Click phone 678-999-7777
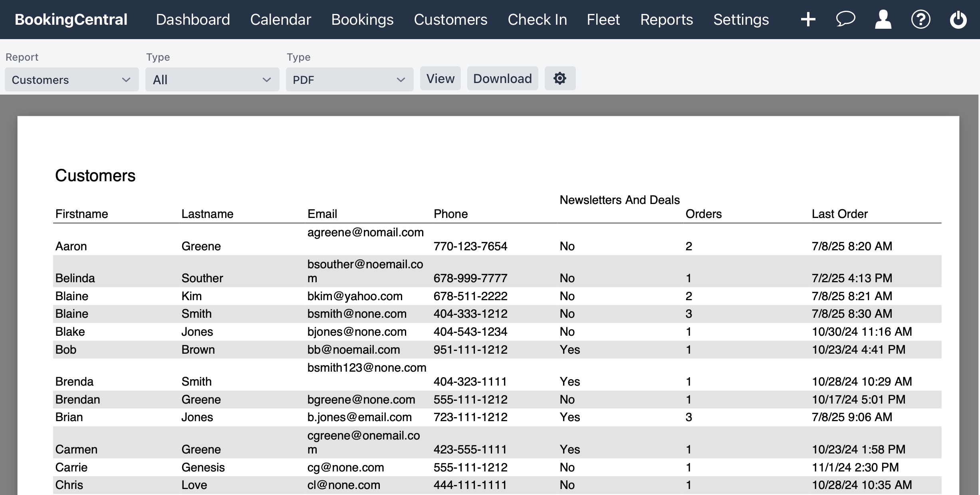980x495 pixels. coord(470,278)
